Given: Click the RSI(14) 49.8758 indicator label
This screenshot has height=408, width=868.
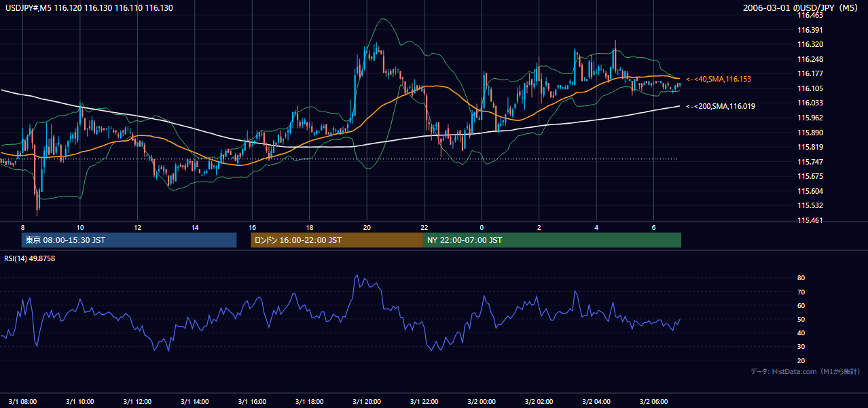Looking at the screenshot, I should 30,258.
